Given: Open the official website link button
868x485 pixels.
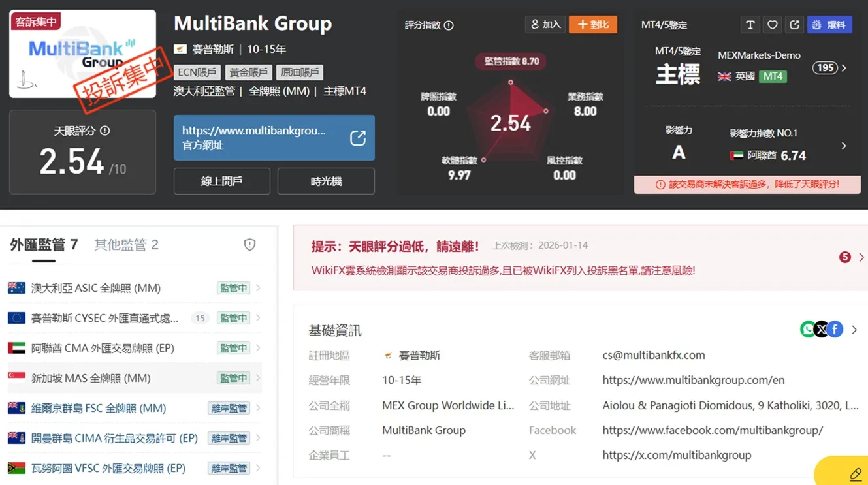Looking at the screenshot, I should click(274, 138).
